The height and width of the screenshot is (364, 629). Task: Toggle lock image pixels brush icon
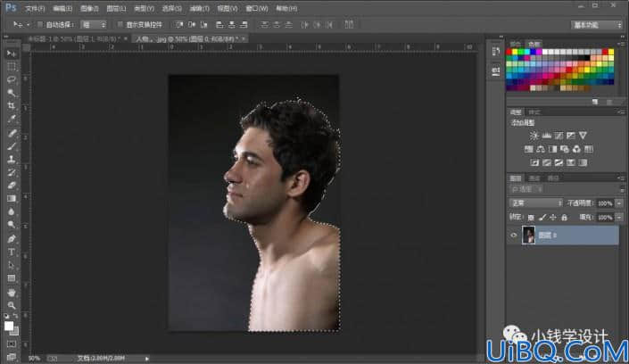coord(542,218)
